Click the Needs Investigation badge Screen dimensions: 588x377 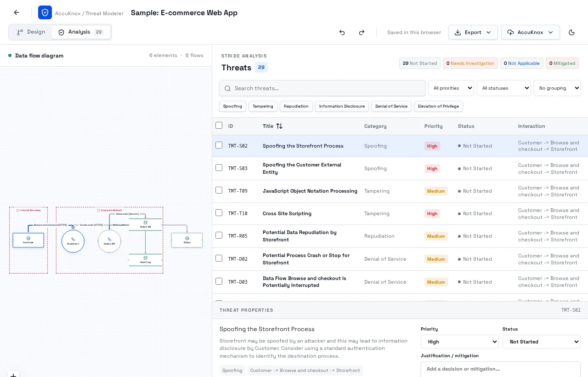pyautogui.click(x=470, y=63)
